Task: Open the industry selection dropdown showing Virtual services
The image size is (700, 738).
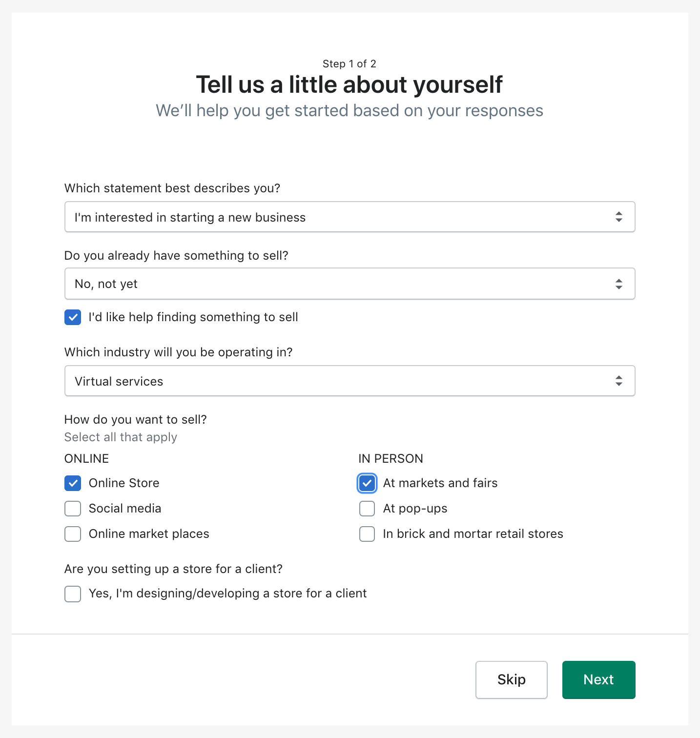Action: [x=350, y=381]
